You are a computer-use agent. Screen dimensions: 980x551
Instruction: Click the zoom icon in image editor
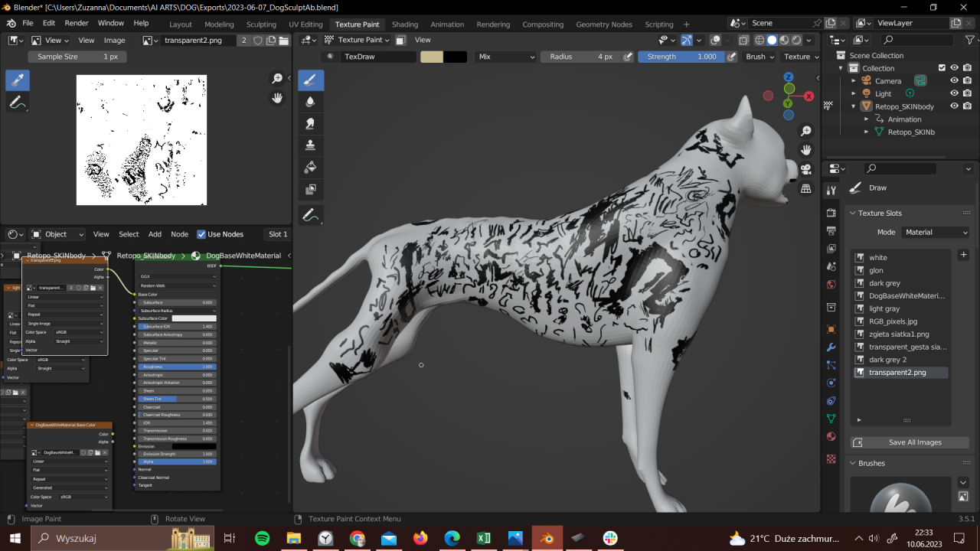pyautogui.click(x=278, y=79)
